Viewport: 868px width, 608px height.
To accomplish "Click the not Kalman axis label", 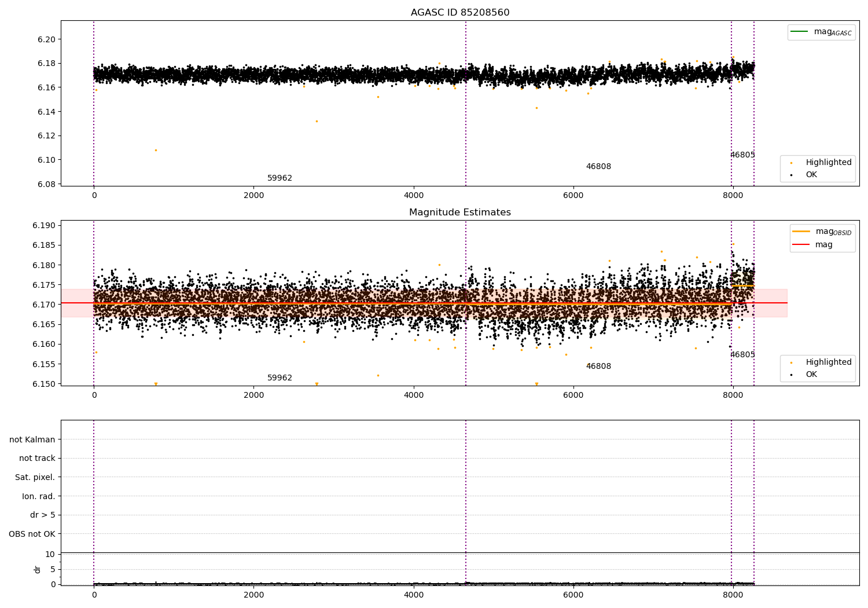I will [x=32, y=439].
